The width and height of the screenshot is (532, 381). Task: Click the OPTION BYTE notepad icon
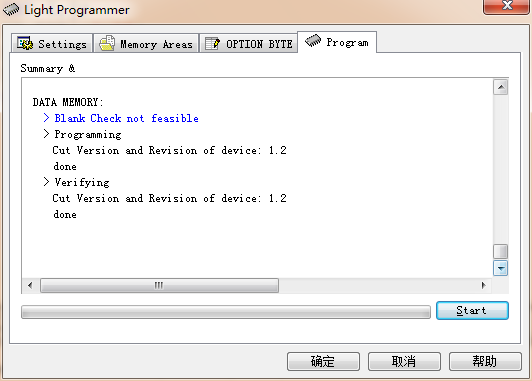[x=212, y=43]
